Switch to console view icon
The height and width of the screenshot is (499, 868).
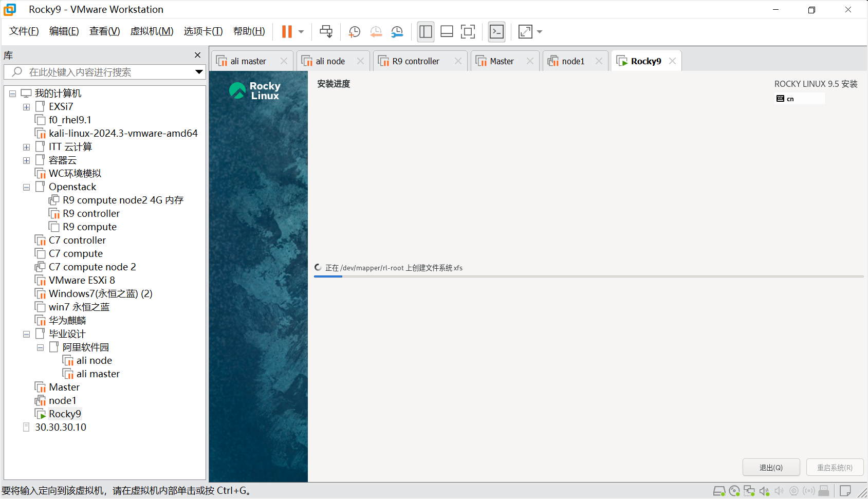coord(496,32)
